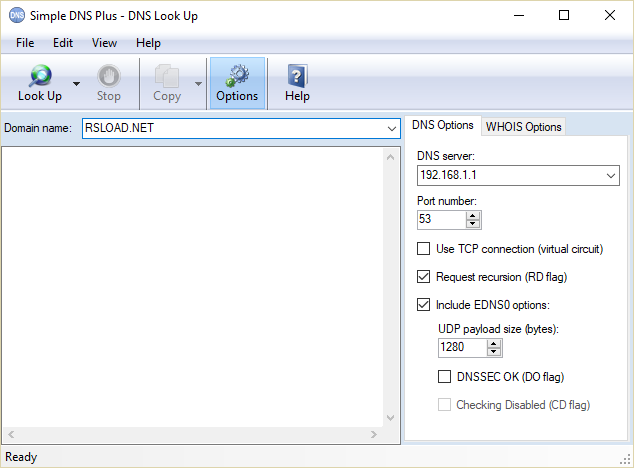Open the DNS server dropdown list
634x468 pixels.
click(611, 176)
